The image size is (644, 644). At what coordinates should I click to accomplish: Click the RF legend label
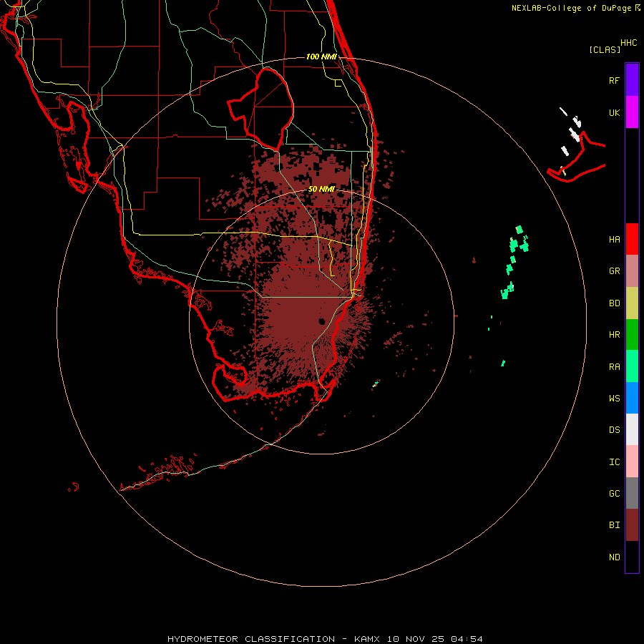614,80
